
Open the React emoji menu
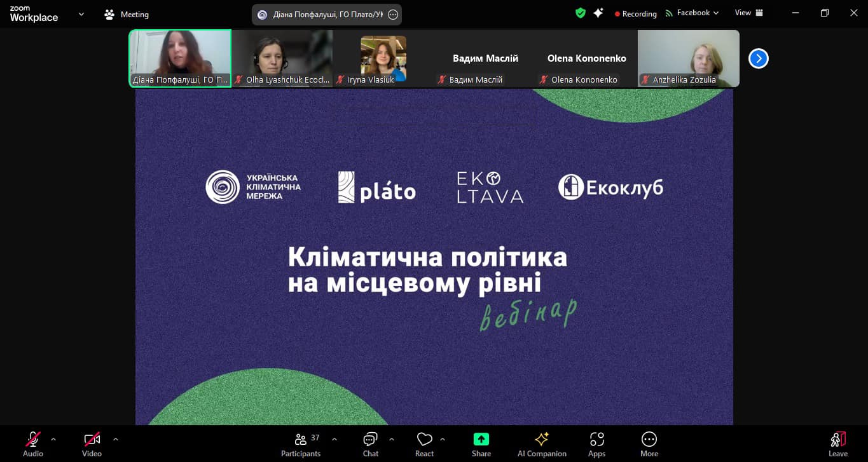tap(424, 444)
